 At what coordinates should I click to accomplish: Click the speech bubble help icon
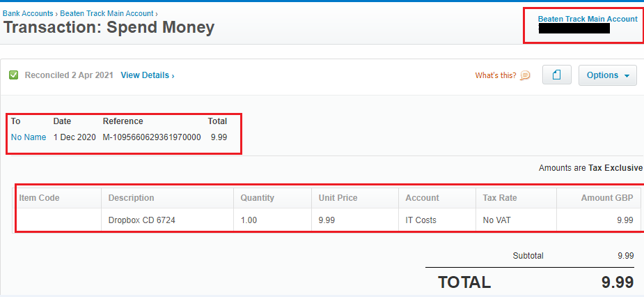click(525, 75)
